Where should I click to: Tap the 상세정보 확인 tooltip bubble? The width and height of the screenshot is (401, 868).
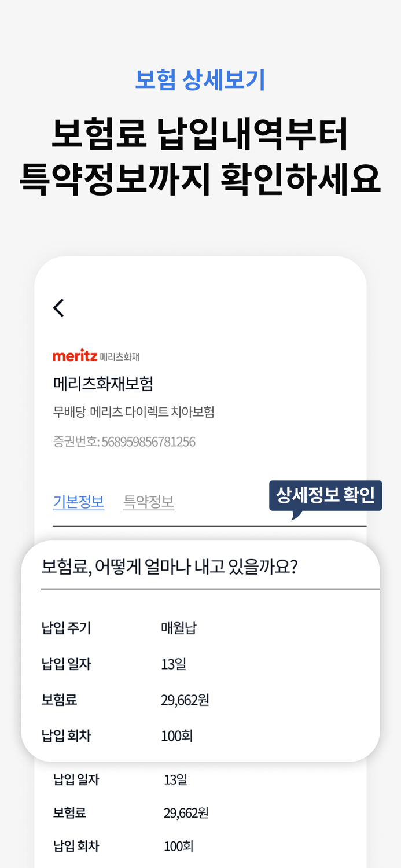(x=325, y=496)
